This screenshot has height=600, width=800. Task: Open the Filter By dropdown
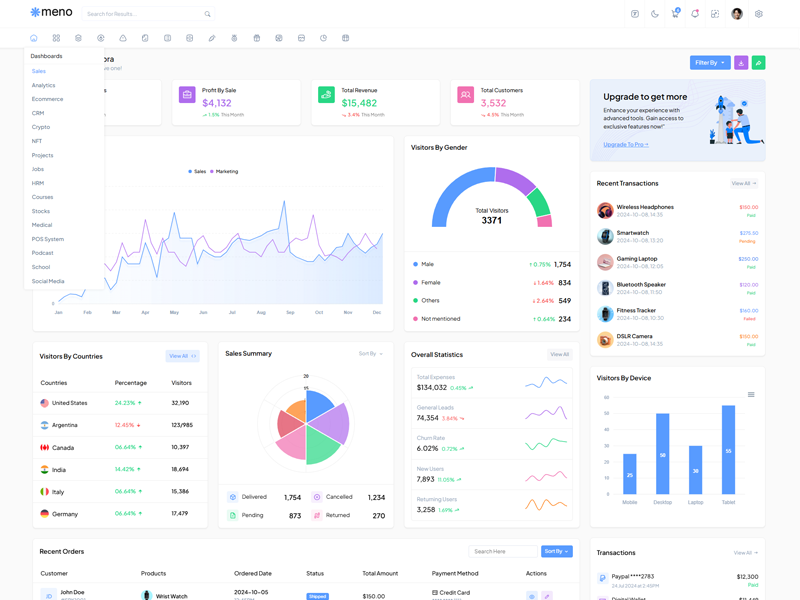(x=710, y=62)
